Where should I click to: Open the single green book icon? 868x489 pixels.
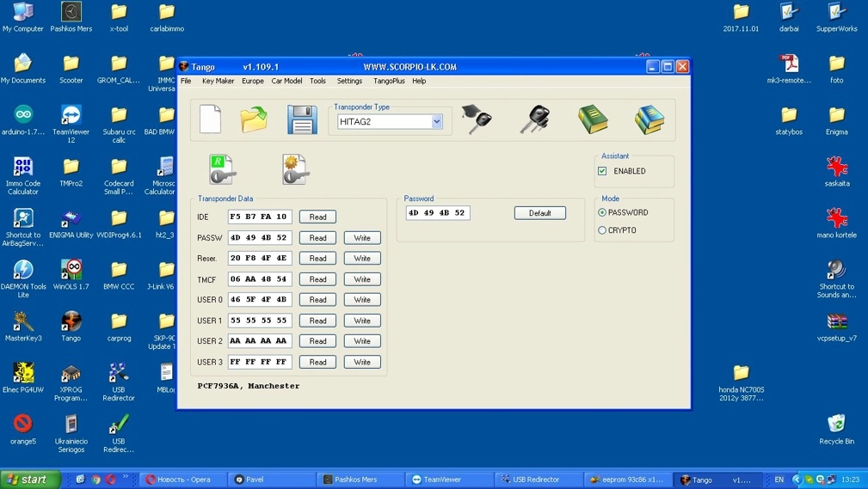593,119
